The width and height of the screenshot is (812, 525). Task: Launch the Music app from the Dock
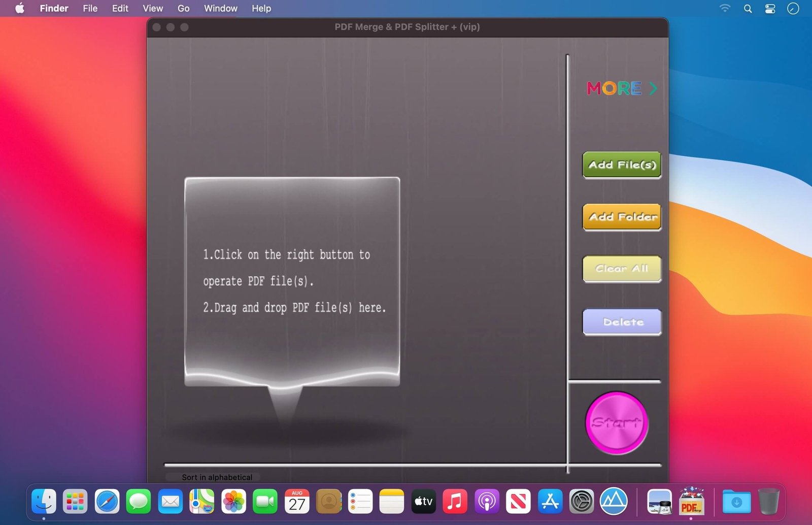click(455, 502)
